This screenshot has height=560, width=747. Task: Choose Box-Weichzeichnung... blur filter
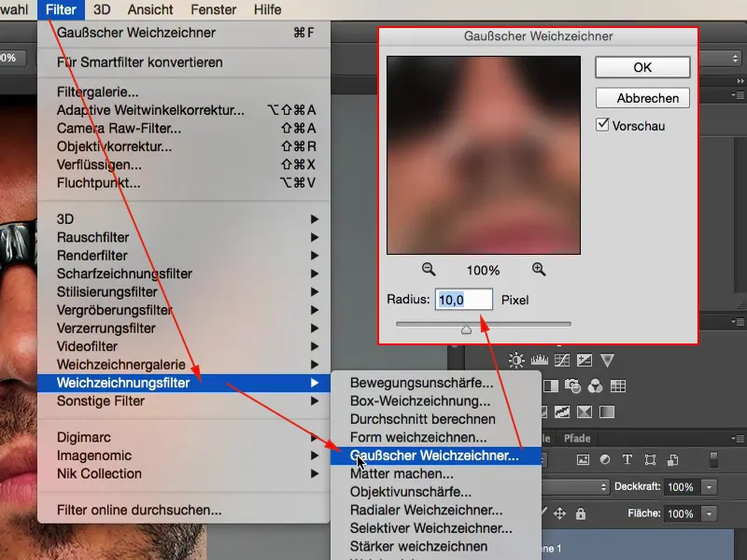pos(436,401)
